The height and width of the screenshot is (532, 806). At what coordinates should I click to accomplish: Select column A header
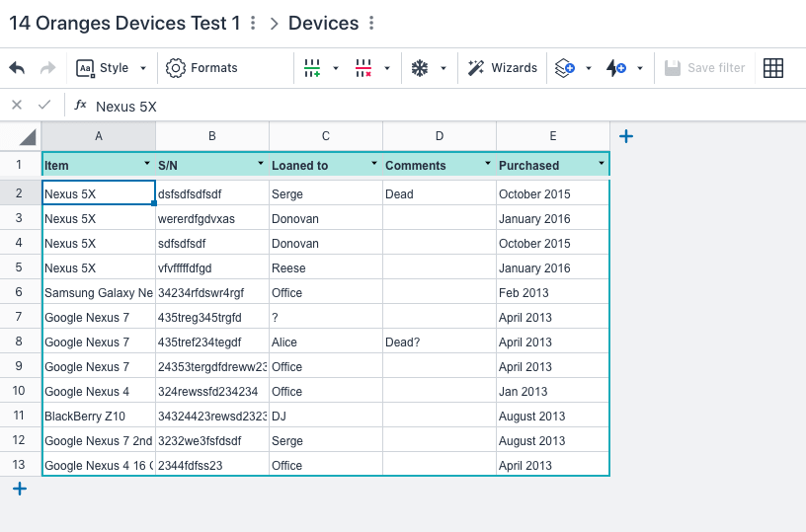coord(99,136)
